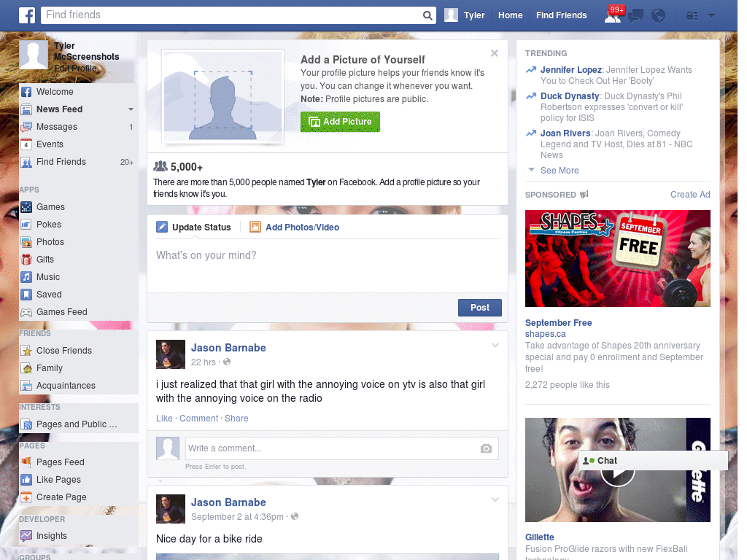Click Tyler name in top bar
747x560 pixels.
(x=474, y=15)
